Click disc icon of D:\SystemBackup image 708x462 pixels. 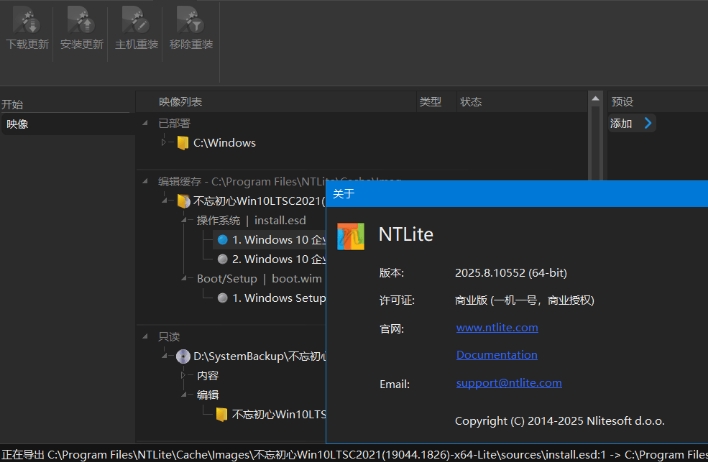point(183,356)
